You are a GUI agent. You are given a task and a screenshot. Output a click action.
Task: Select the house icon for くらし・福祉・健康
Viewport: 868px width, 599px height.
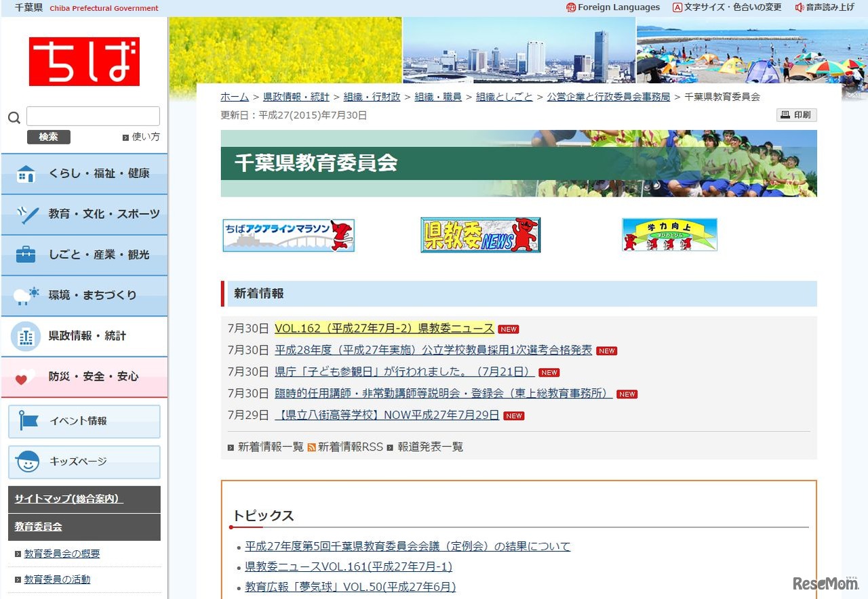click(25, 174)
